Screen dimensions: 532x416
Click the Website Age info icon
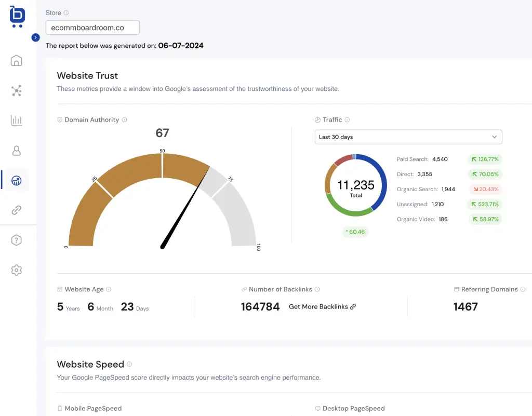(x=109, y=289)
